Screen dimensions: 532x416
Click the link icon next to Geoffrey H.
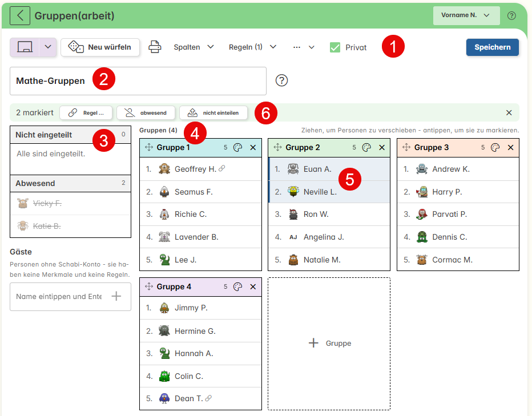[222, 168]
